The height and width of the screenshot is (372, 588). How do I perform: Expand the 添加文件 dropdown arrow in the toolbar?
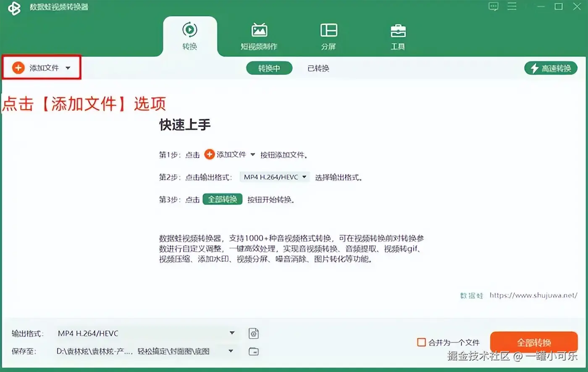[68, 68]
